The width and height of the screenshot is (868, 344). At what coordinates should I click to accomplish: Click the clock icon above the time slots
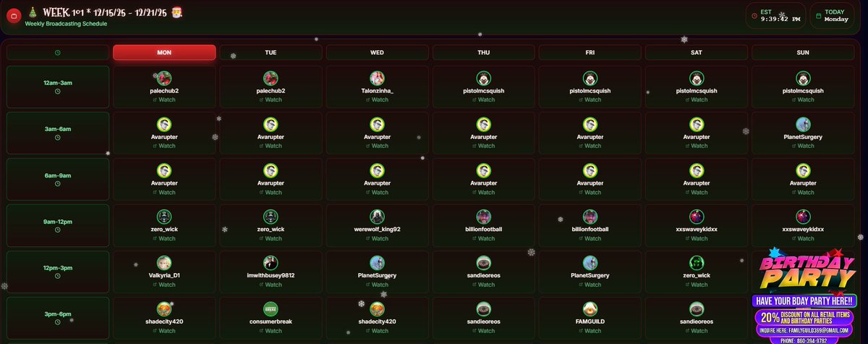pyautogui.click(x=58, y=53)
